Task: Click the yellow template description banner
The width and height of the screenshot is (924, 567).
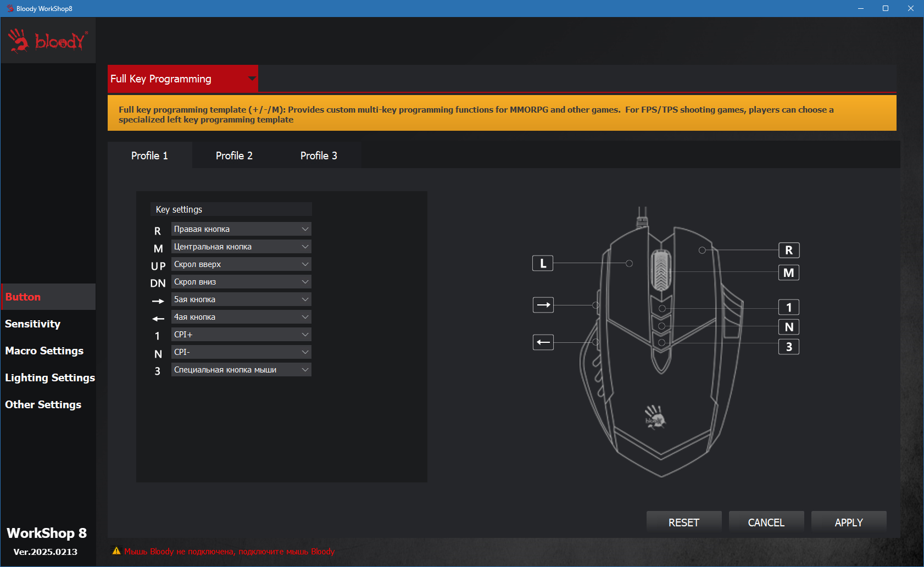Action: (x=502, y=113)
